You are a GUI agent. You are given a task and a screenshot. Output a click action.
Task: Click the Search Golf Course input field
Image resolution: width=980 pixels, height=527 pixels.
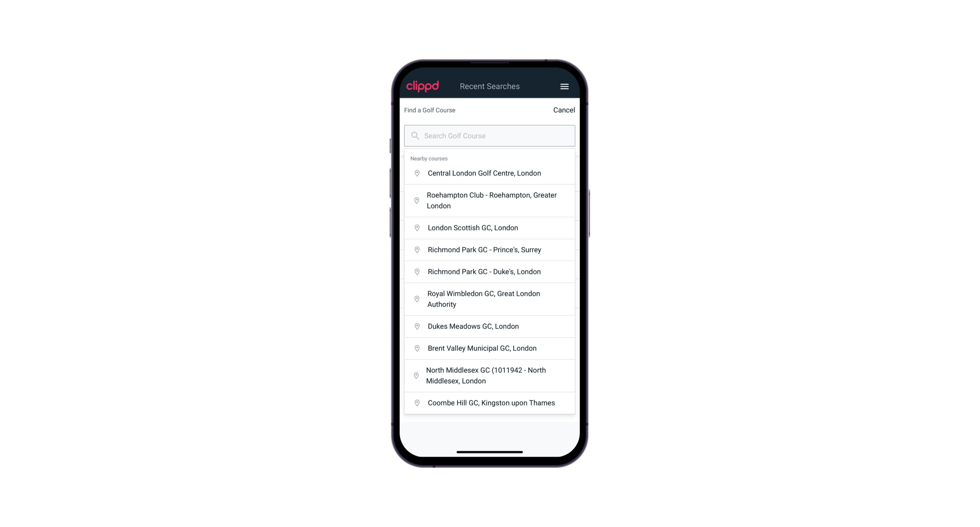pyautogui.click(x=489, y=135)
